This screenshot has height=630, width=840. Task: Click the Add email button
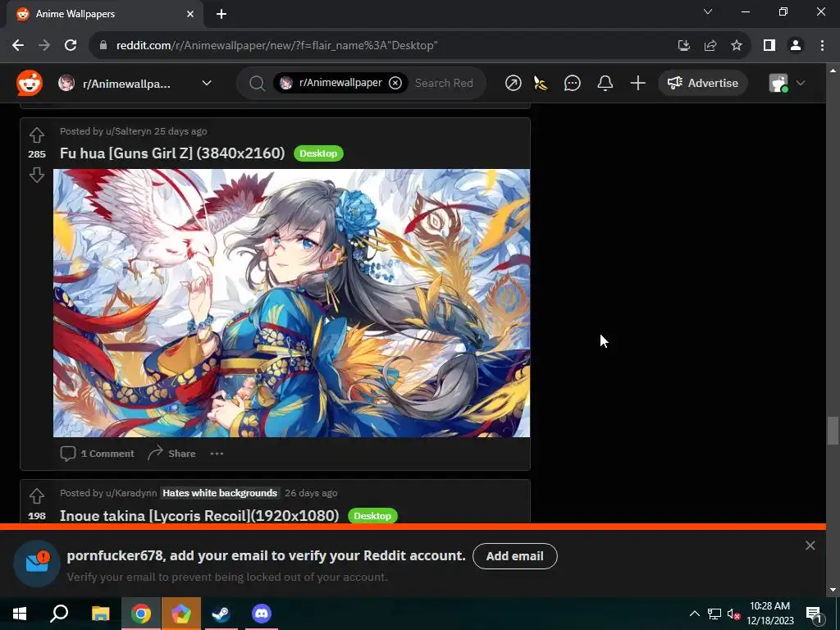tap(515, 556)
